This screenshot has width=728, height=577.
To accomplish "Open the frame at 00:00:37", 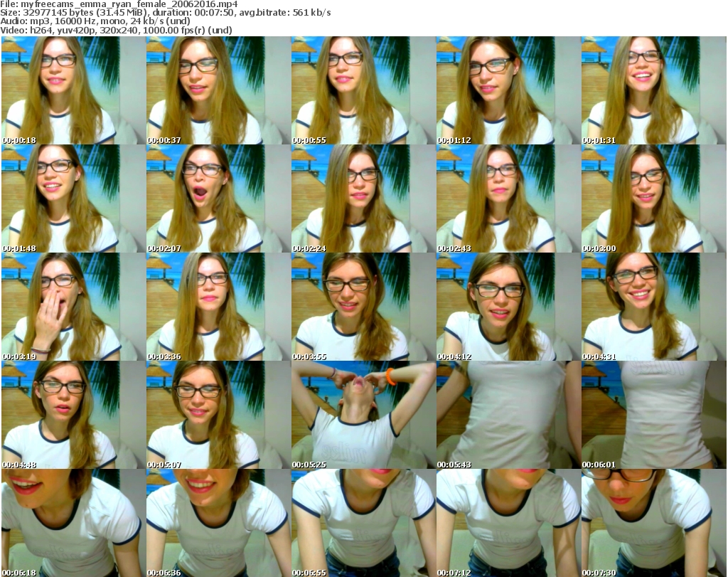I will pos(219,90).
